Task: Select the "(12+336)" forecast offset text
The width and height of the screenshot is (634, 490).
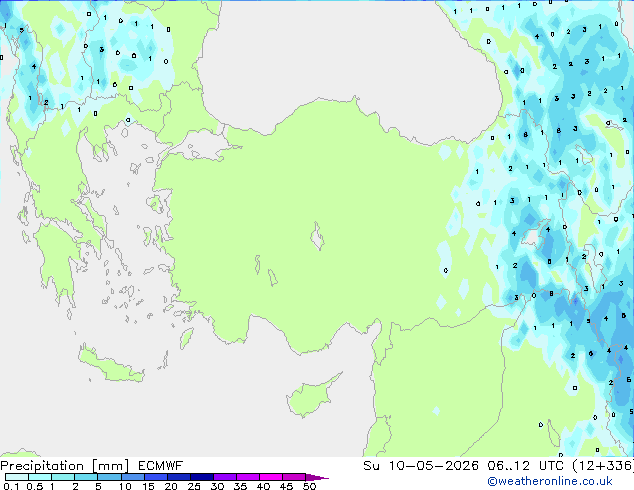Action: tap(603, 466)
